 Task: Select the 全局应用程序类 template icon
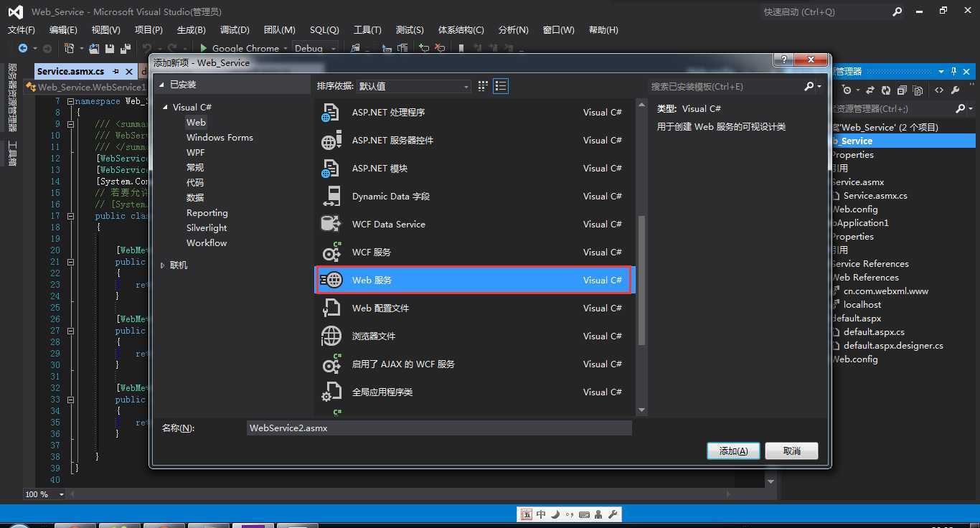(x=331, y=392)
